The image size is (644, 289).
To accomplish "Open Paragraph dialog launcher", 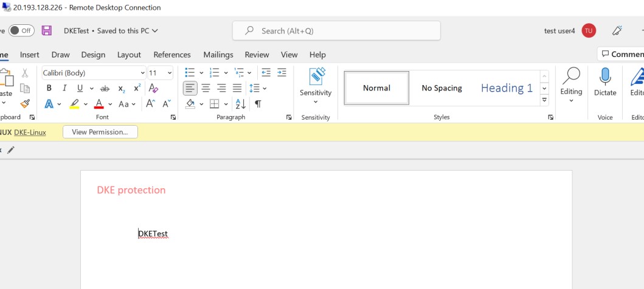I will tap(289, 117).
